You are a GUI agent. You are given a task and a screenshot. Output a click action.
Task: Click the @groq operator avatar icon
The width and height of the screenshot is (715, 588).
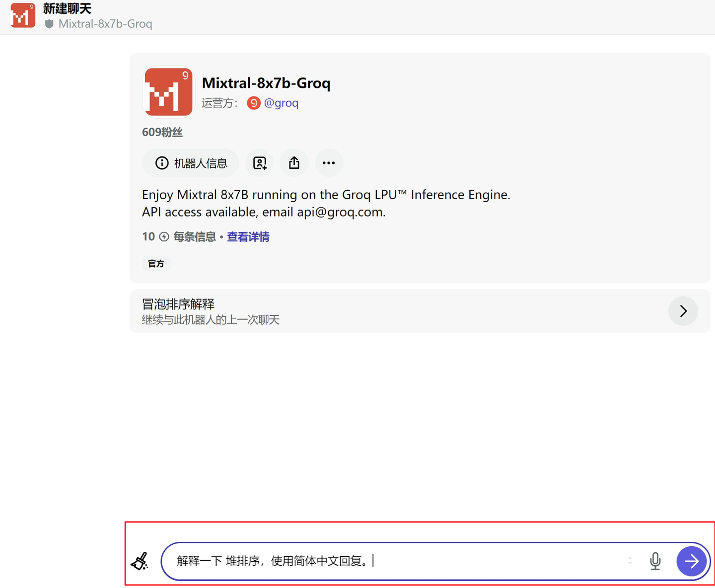254,103
